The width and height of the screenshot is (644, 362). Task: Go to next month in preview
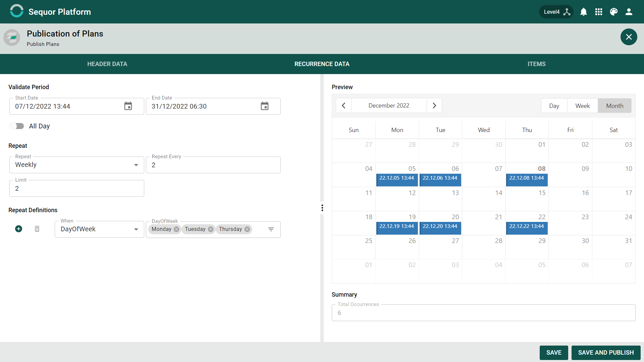coord(434,106)
